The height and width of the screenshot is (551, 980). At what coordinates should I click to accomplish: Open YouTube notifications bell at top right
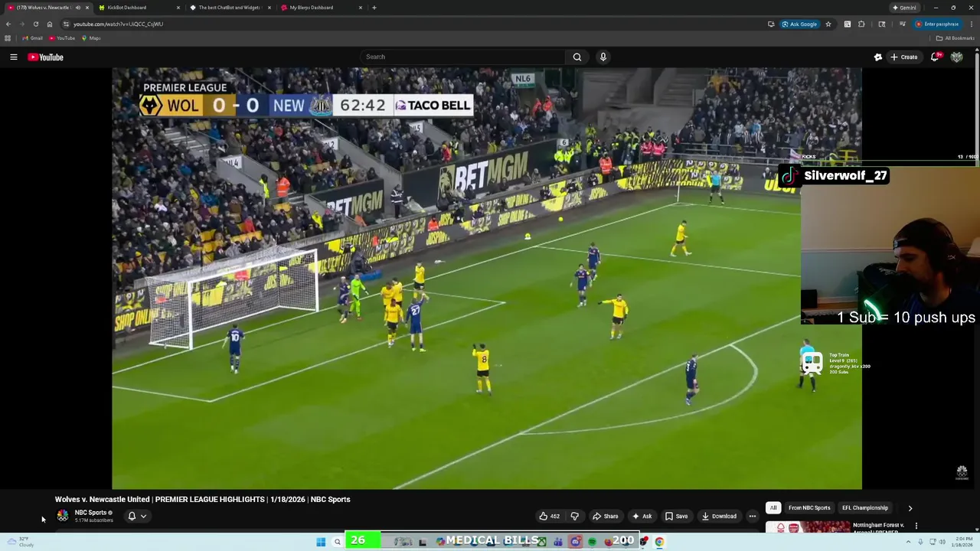tap(935, 57)
